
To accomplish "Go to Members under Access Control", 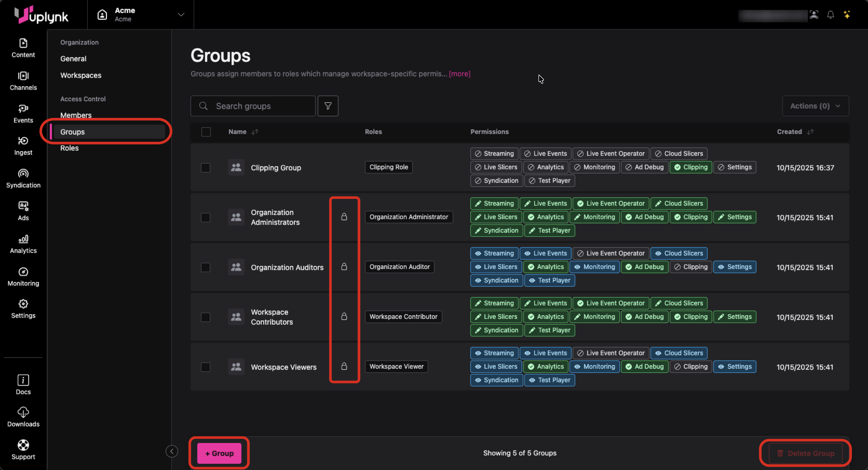I will [x=76, y=115].
